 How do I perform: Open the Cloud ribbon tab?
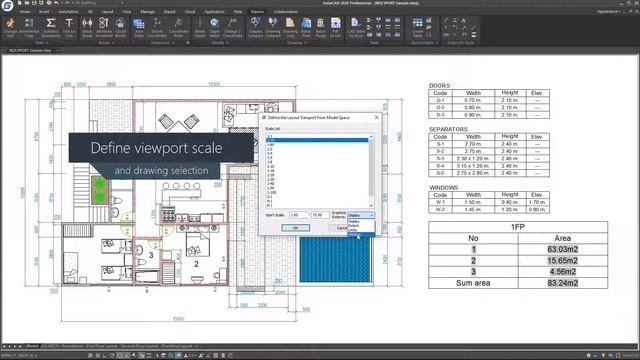click(190, 12)
